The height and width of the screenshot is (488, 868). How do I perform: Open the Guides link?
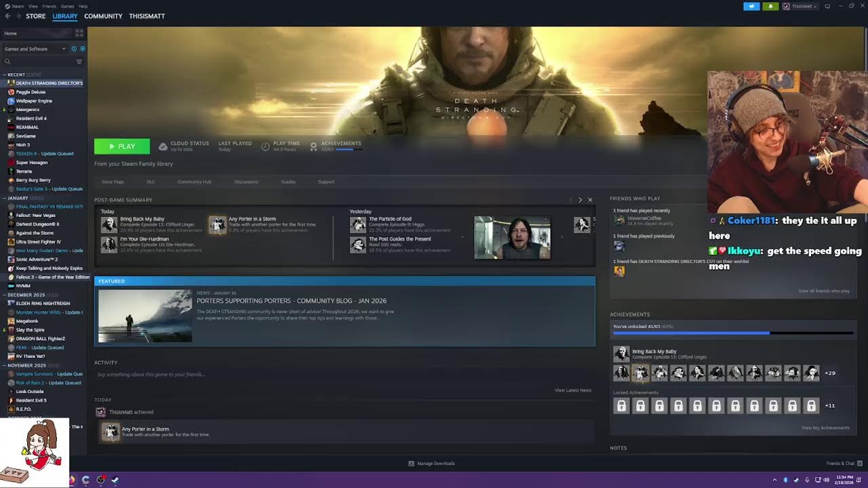(288, 182)
